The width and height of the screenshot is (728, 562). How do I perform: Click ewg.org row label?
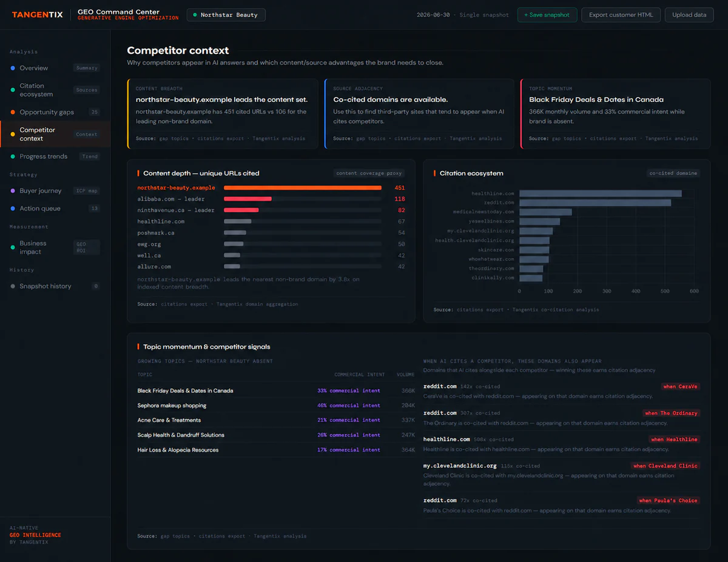coord(149,244)
